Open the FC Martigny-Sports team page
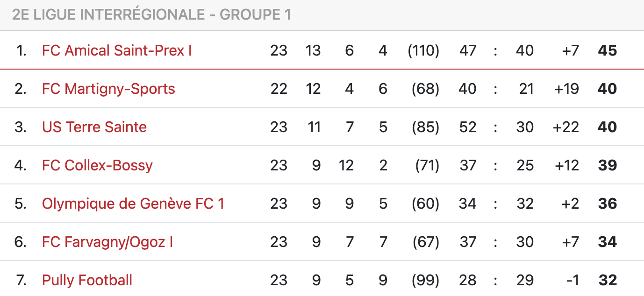 (108, 89)
